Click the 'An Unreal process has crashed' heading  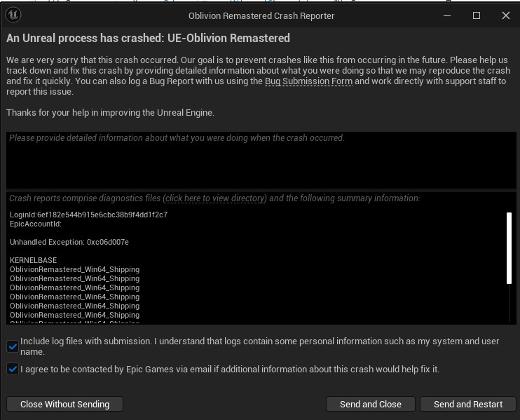point(148,39)
